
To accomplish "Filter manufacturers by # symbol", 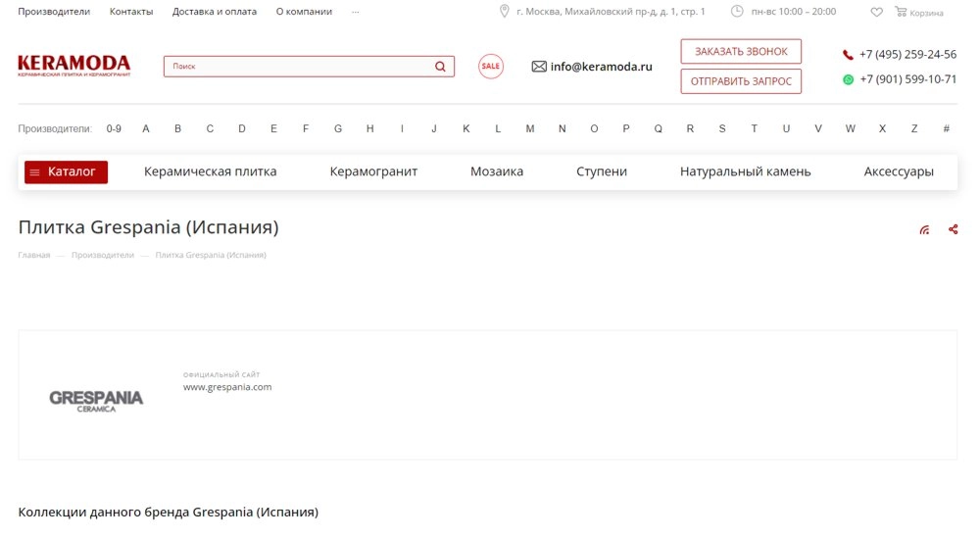I will pos(947,128).
